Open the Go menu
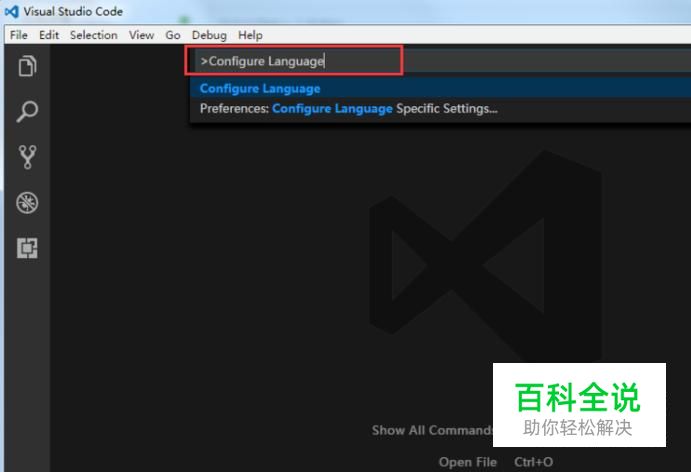The image size is (691, 472). (x=173, y=35)
